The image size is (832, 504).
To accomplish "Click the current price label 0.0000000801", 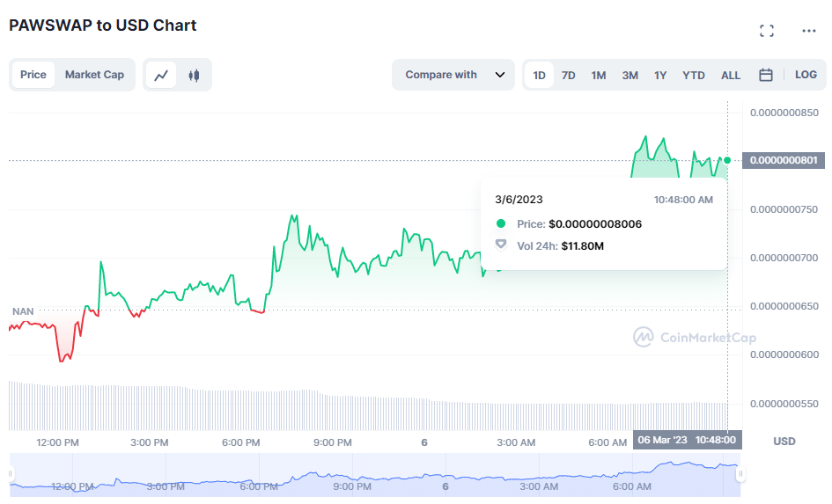I will coord(783,160).
